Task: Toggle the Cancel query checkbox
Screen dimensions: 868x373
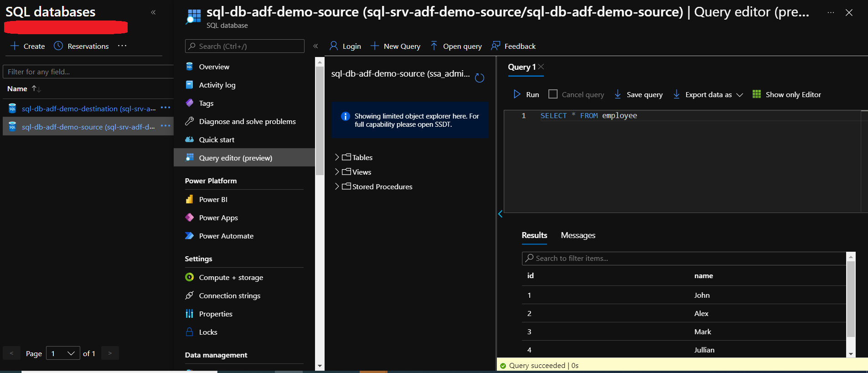Action: tap(553, 94)
